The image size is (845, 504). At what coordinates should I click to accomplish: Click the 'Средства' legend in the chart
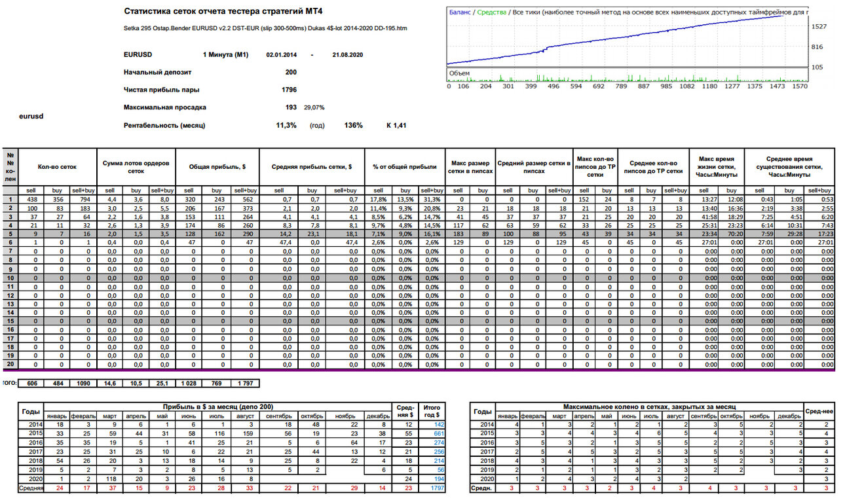[x=491, y=12]
